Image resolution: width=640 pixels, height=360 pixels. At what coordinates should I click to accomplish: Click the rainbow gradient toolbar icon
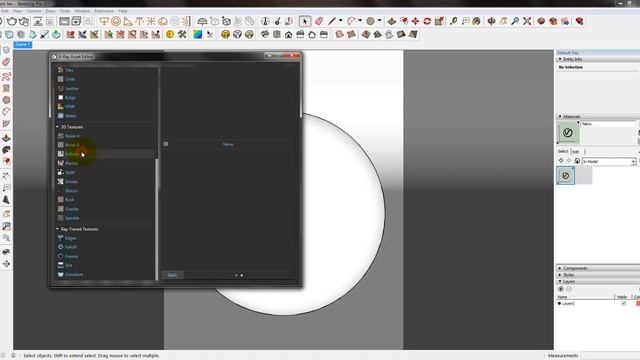198,35
